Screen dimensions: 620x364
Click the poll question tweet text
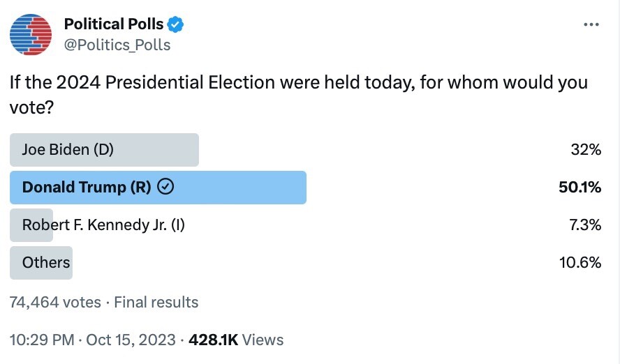coord(298,92)
